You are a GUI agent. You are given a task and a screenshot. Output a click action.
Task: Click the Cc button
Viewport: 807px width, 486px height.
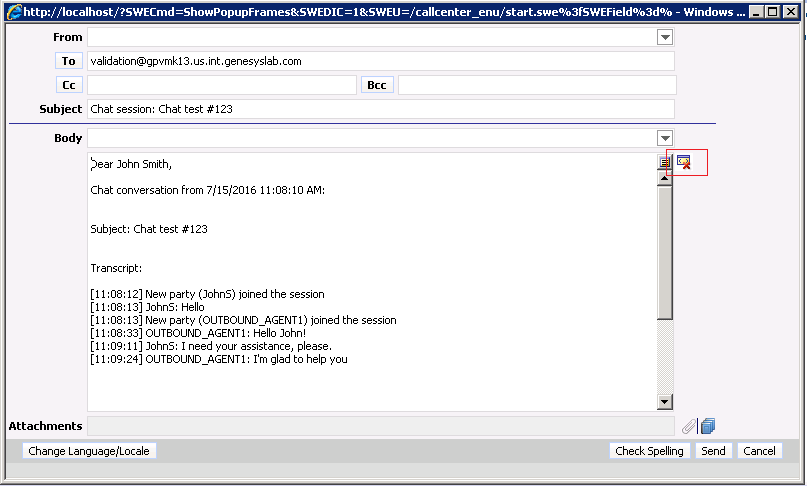pyautogui.click(x=68, y=85)
